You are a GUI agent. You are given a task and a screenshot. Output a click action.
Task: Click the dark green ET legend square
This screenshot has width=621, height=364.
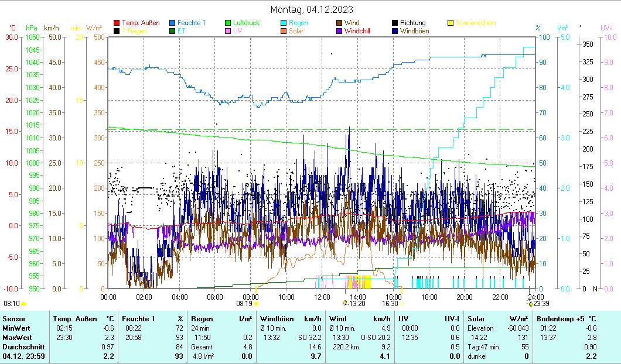pyautogui.click(x=173, y=31)
